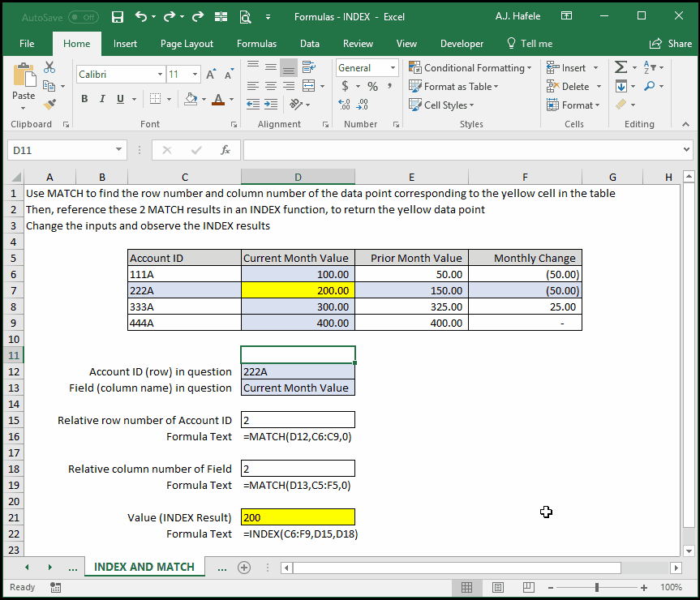
Task: Click the Copy icon in Clipboard group
Action: click(49, 86)
